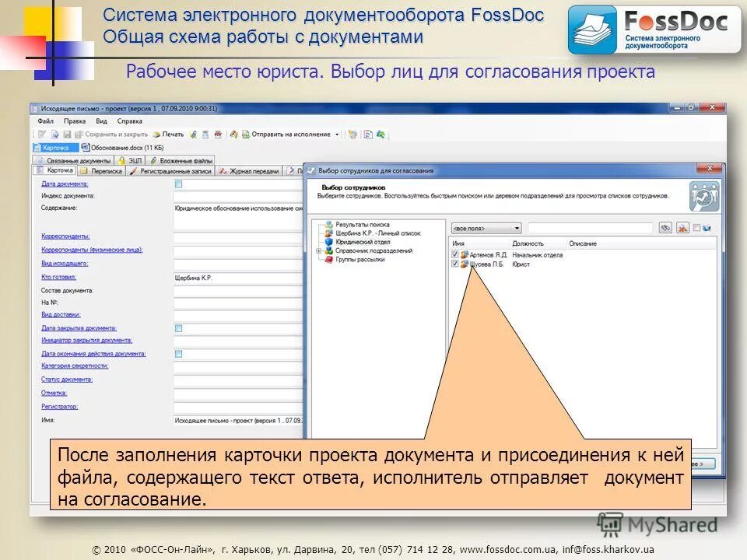Screen dimensions: 747x560
Task: Expand the Справочник подразделений tree node
Action: tap(321, 250)
